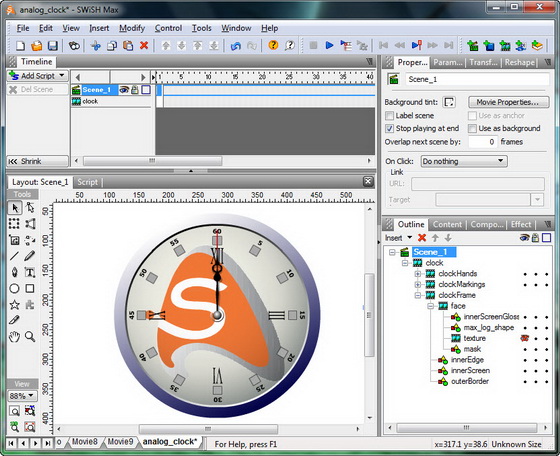Select the Pencil tool
The width and height of the screenshot is (560, 456).
[30, 256]
